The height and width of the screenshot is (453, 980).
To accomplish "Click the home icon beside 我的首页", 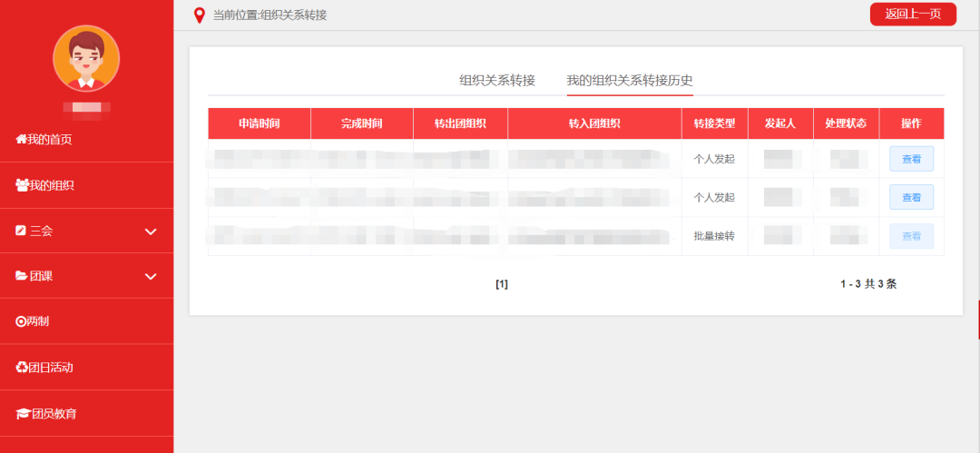I will coord(21,139).
